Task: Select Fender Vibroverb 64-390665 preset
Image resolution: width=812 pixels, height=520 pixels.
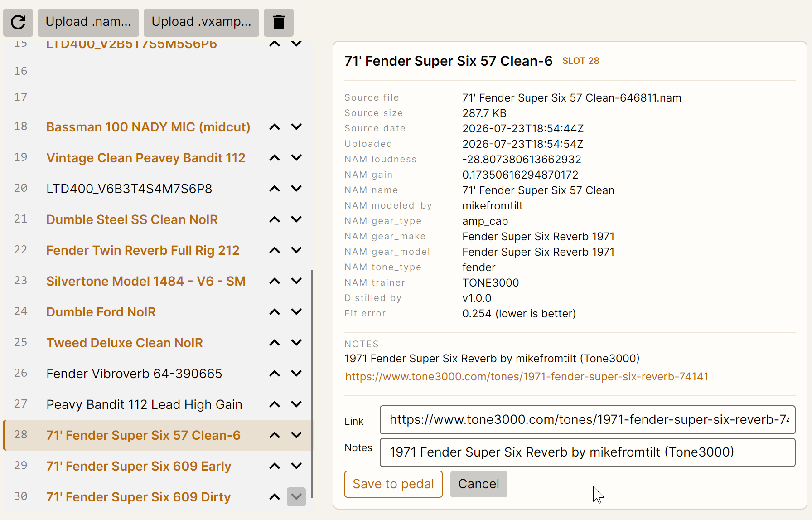Action: click(134, 374)
